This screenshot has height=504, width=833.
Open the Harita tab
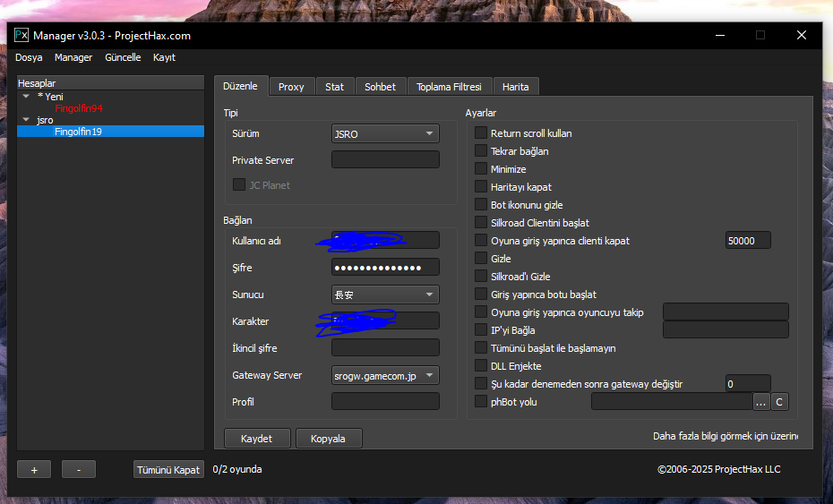(515, 87)
